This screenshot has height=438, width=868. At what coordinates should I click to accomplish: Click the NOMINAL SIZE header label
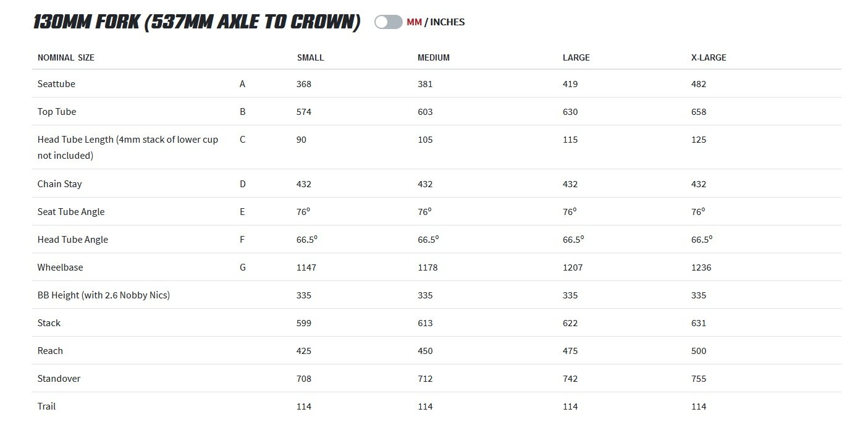tap(66, 57)
